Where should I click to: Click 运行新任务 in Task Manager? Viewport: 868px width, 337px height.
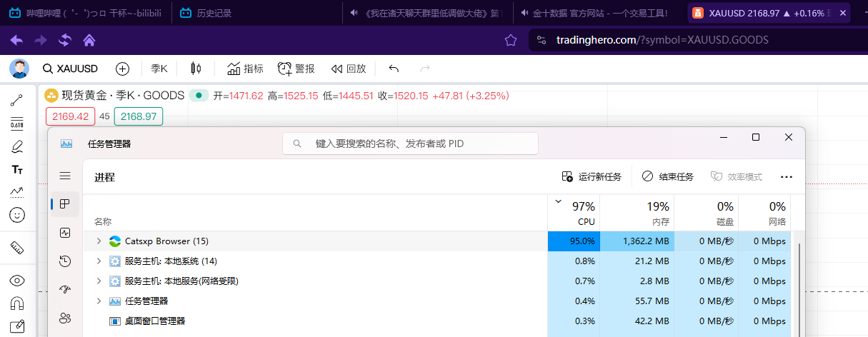pos(592,176)
